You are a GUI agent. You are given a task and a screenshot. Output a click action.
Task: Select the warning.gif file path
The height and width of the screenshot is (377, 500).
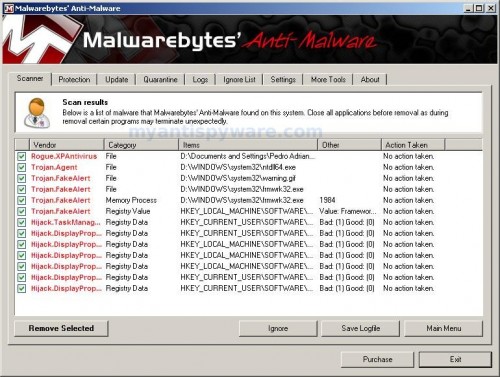(238, 178)
